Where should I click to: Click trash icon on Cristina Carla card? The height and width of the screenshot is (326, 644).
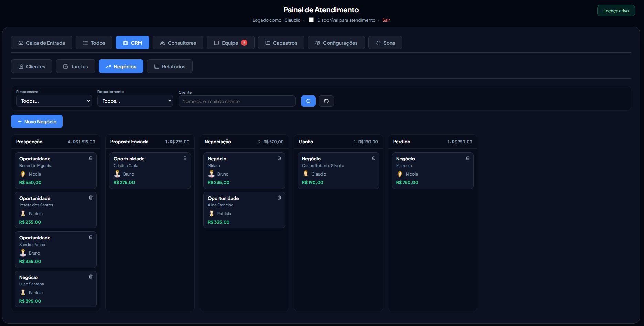tap(185, 158)
